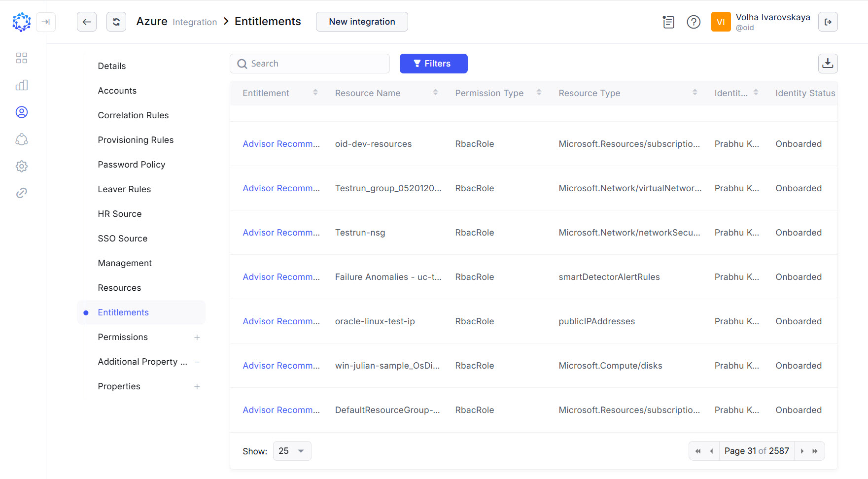This screenshot has width=868, height=479.
Task: Click the New integration button
Action: pyautogui.click(x=362, y=22)
